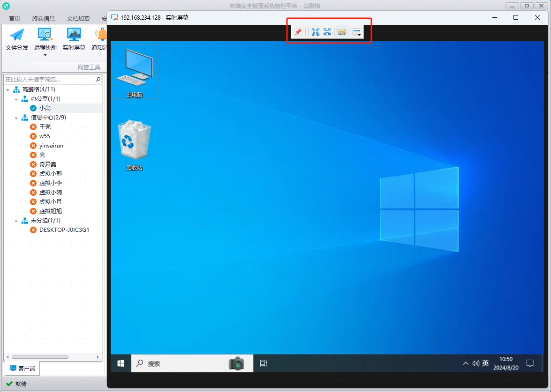Select the client 虚拟小晴

(51, 192)
